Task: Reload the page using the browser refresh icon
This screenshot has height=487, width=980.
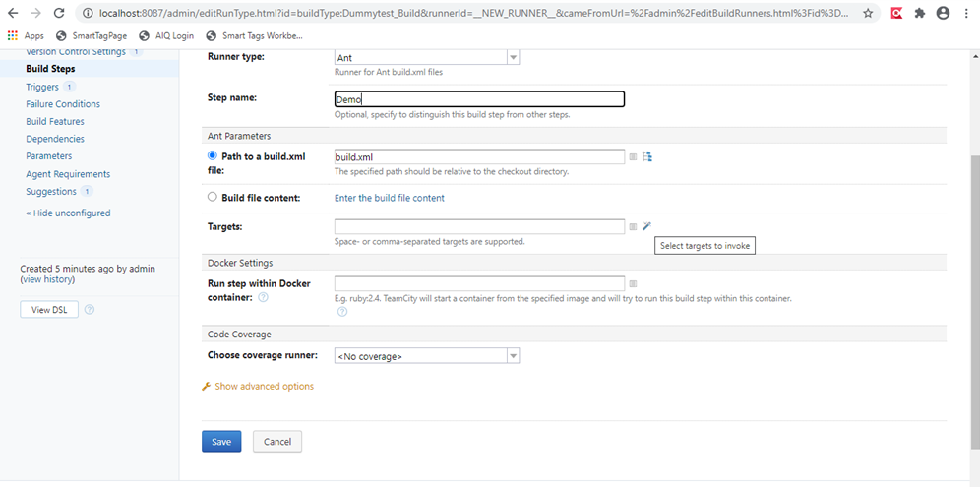Action: tap(59, 13)
